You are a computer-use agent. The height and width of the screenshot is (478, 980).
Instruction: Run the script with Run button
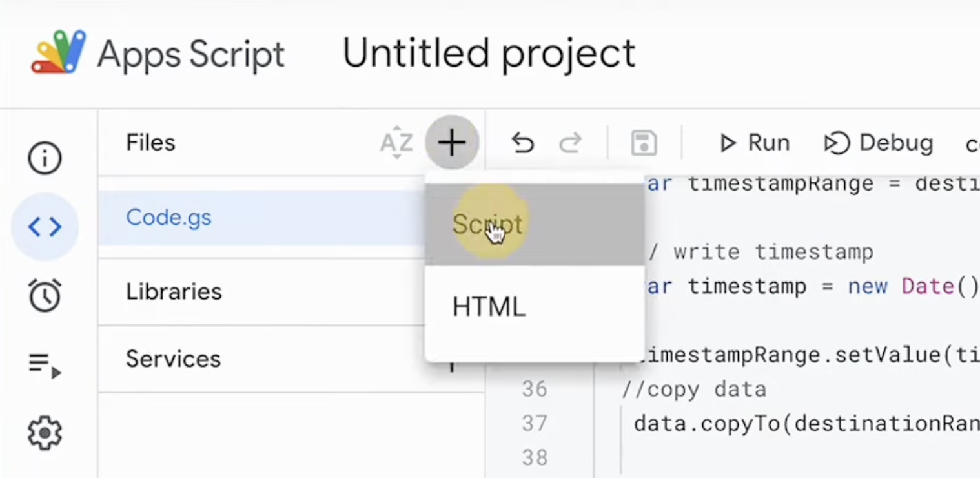[753, 143]
